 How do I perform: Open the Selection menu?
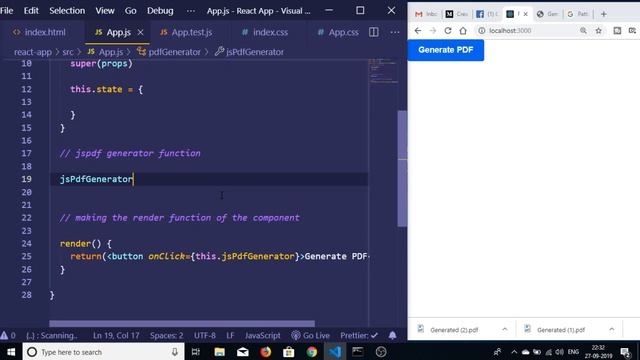(67, 11)
